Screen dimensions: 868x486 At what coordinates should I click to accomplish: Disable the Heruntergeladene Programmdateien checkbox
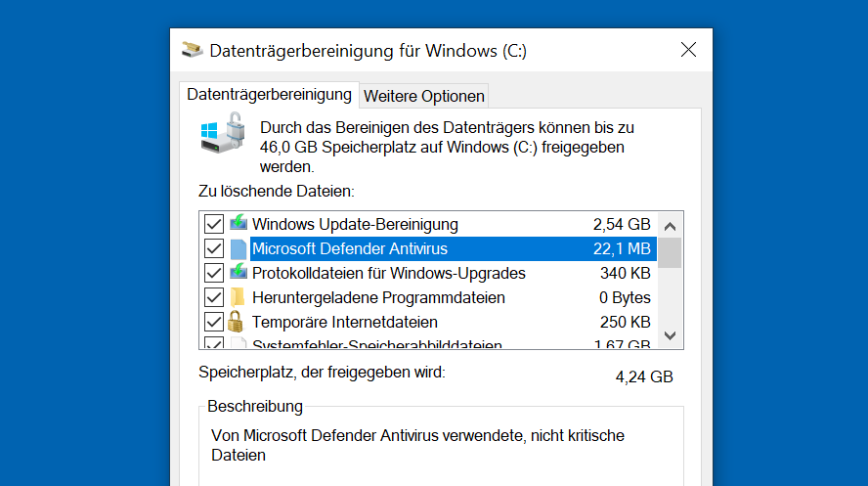tap(214, 297)
